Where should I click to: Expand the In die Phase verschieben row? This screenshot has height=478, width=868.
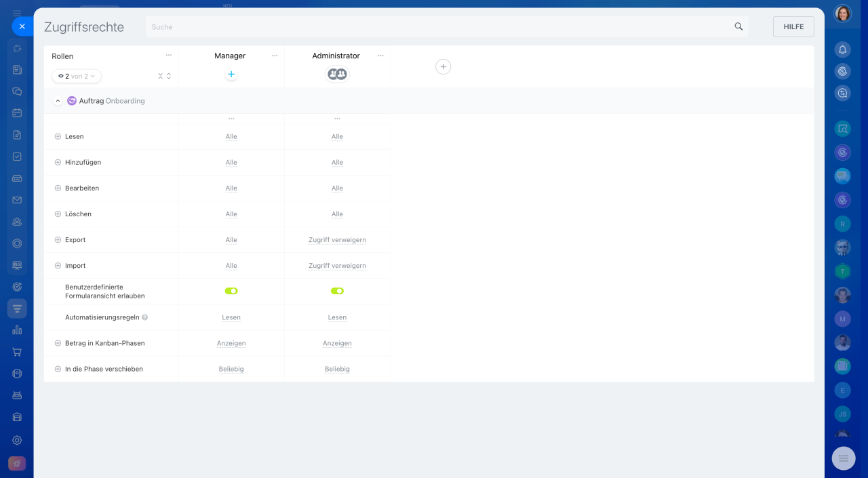tap(58, 369)
